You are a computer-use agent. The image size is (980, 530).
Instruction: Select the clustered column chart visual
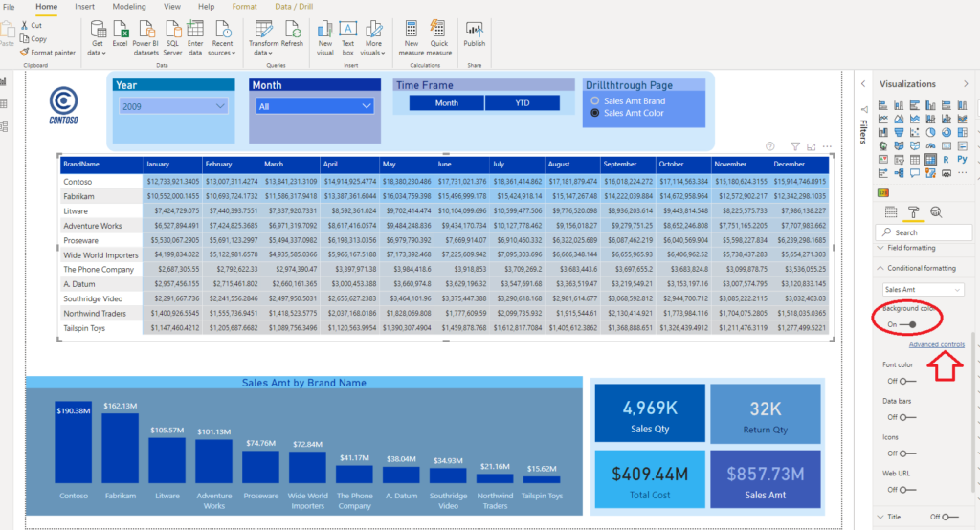(930, 105)
